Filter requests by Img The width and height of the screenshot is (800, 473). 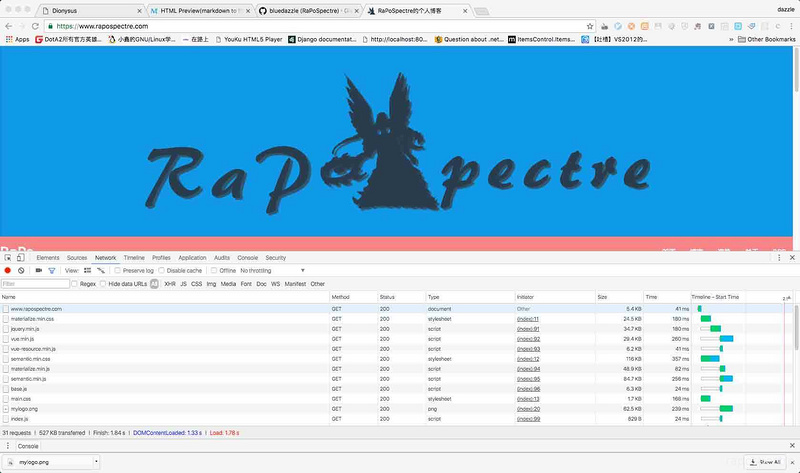click(211, 284)
